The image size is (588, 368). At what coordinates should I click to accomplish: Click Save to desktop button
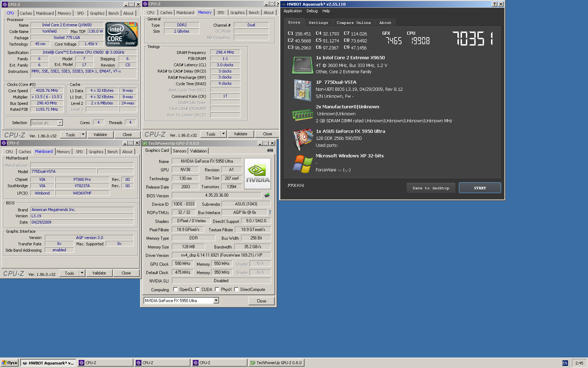[431, 188]
